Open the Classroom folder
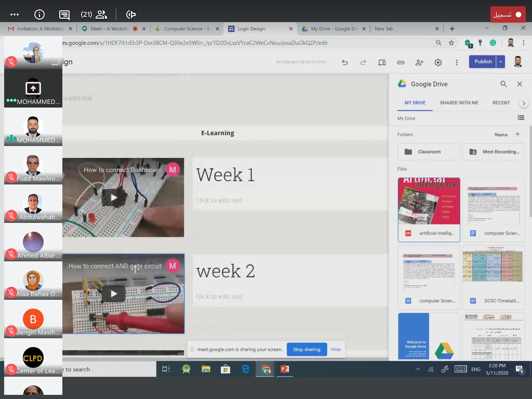The image size is (532, 399). tap(429, 152)
